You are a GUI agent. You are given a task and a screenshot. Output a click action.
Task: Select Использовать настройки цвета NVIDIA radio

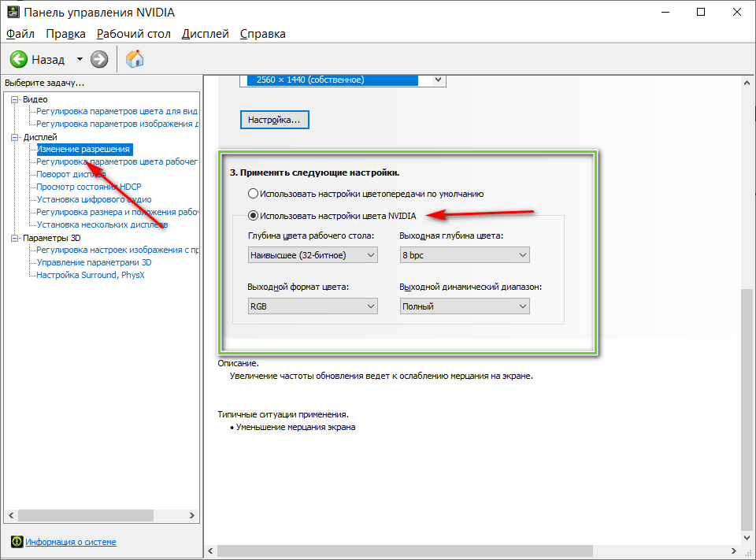tap(253, 216)
